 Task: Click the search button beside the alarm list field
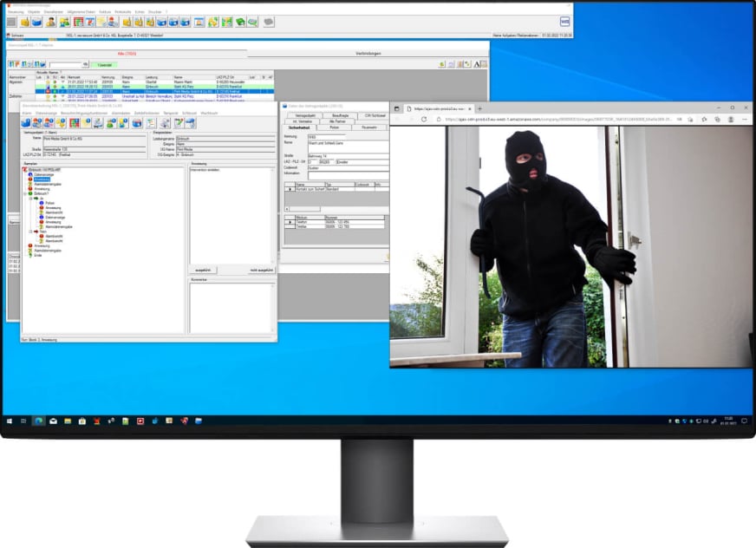click(85, 64)
